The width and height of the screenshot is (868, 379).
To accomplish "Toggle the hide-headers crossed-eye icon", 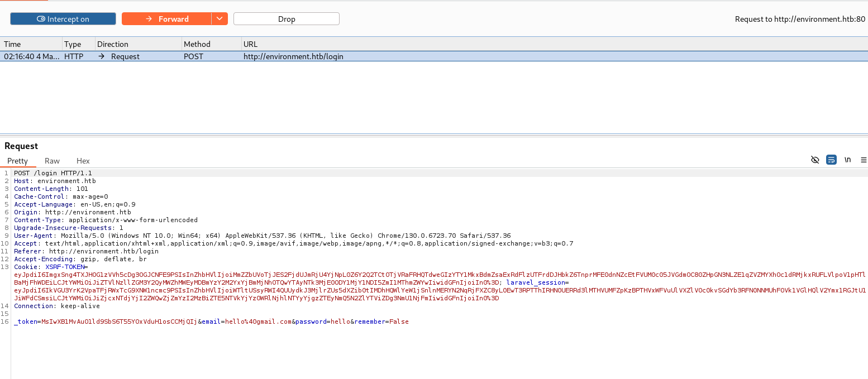I will click(815, 160).
